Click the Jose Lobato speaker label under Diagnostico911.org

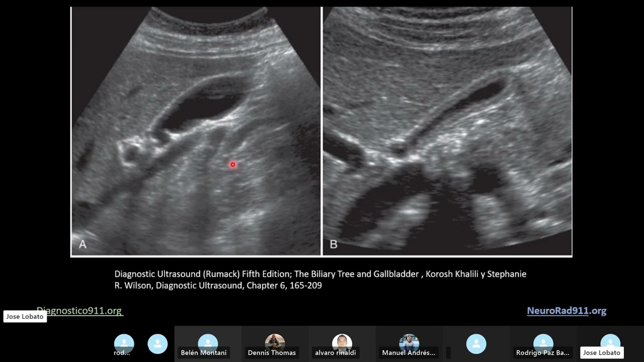[25, 317]
